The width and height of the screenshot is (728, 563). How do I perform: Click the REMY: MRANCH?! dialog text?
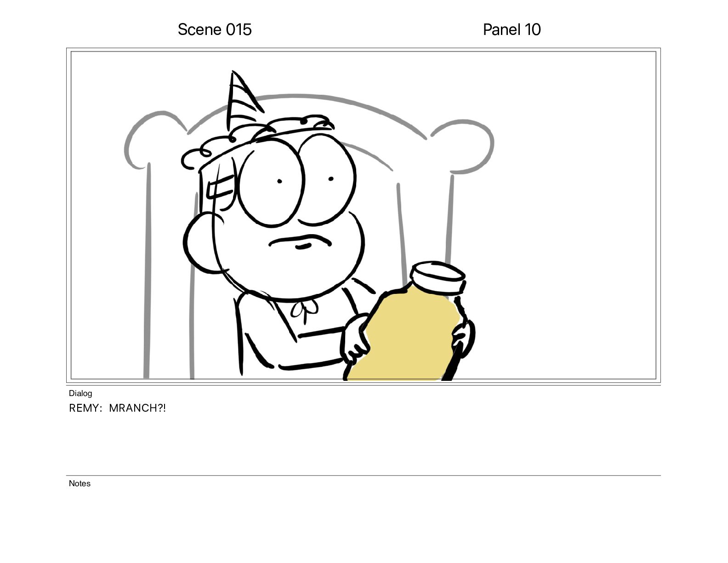[117, 408]
